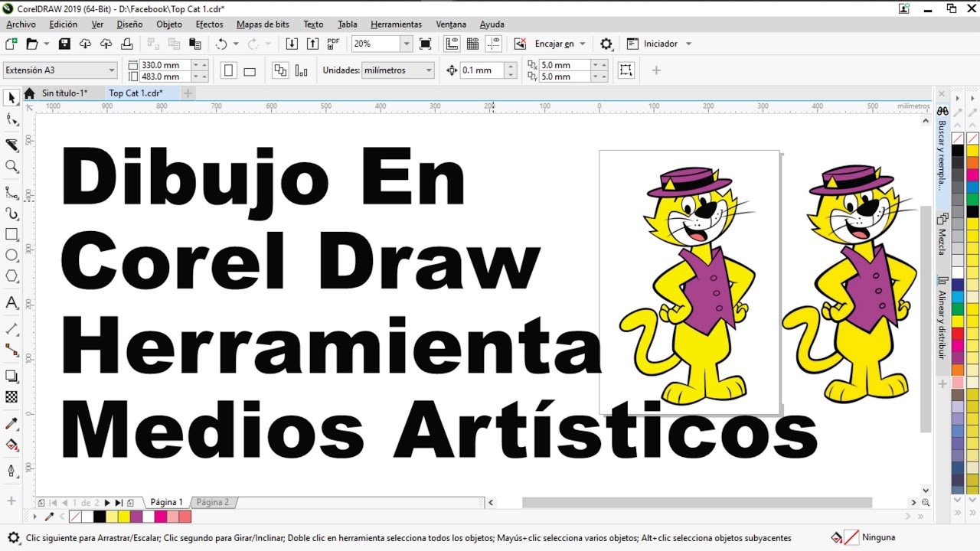Screen dimensions: 980x551
Task: Click page height 483.0 mm field
Action: (165, 77)
